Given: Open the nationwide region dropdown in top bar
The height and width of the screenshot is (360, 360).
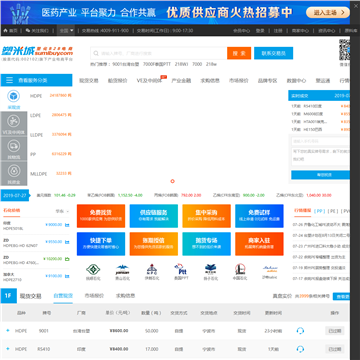Looking at the screenshot, I should [66, 30].
